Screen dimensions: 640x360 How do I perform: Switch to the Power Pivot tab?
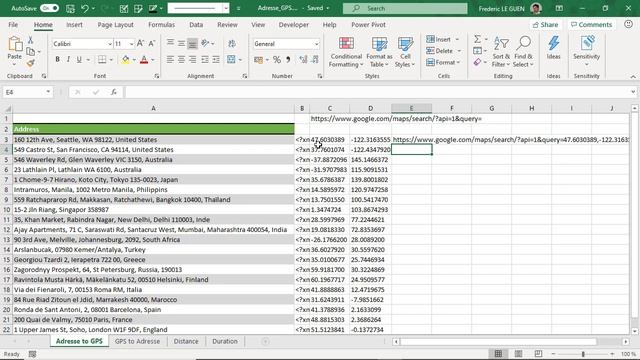[368, 24]
